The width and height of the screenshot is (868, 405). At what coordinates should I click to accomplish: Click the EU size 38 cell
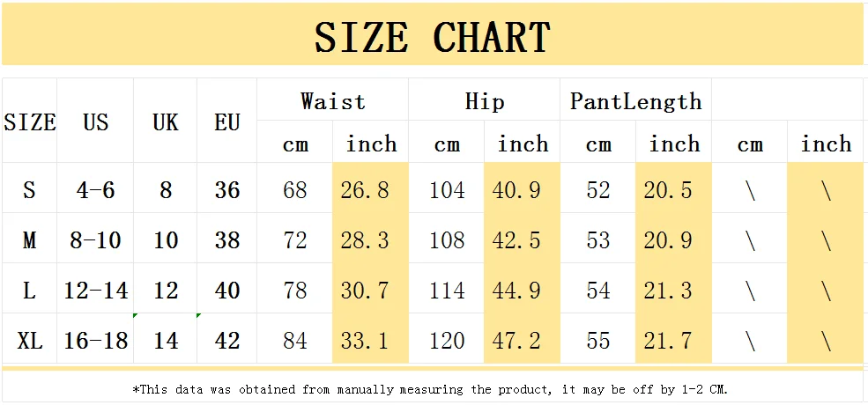coord(227,239)
